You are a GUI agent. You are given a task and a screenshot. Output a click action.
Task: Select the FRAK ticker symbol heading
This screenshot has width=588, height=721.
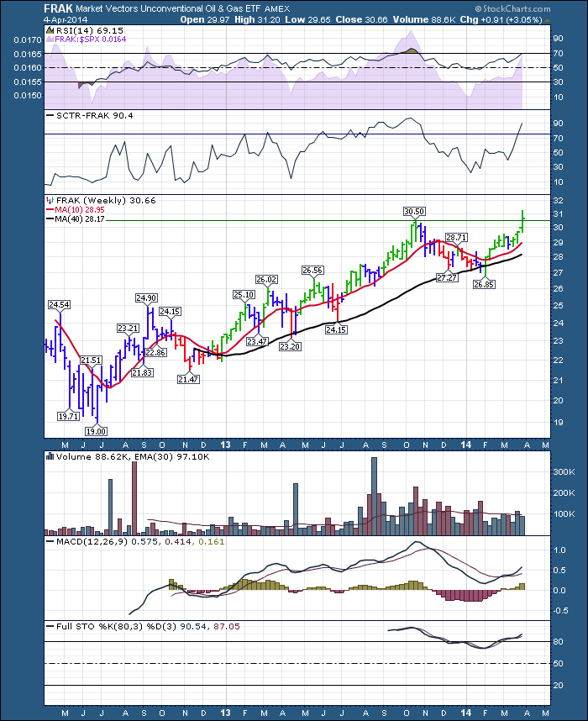[x=59, y=8]
